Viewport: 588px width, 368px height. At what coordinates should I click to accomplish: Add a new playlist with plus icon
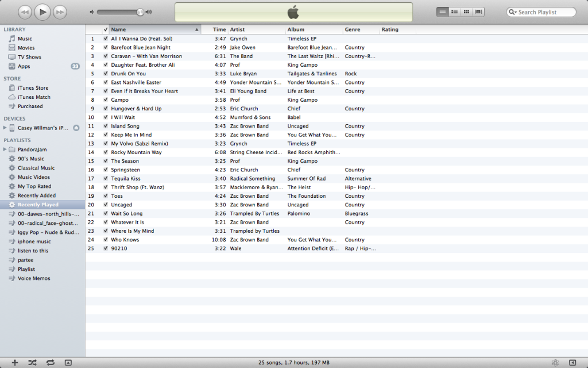15,362
